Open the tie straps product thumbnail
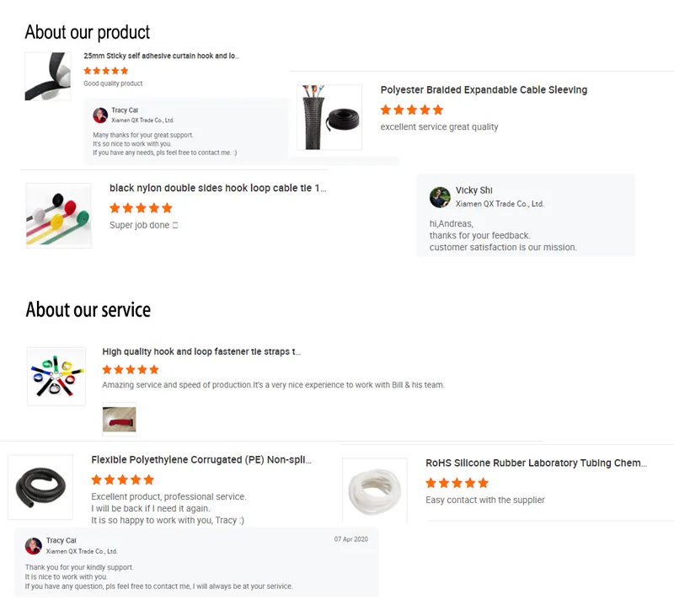The width and height of the screenshot is (674, 616). (x=56, y=376)
